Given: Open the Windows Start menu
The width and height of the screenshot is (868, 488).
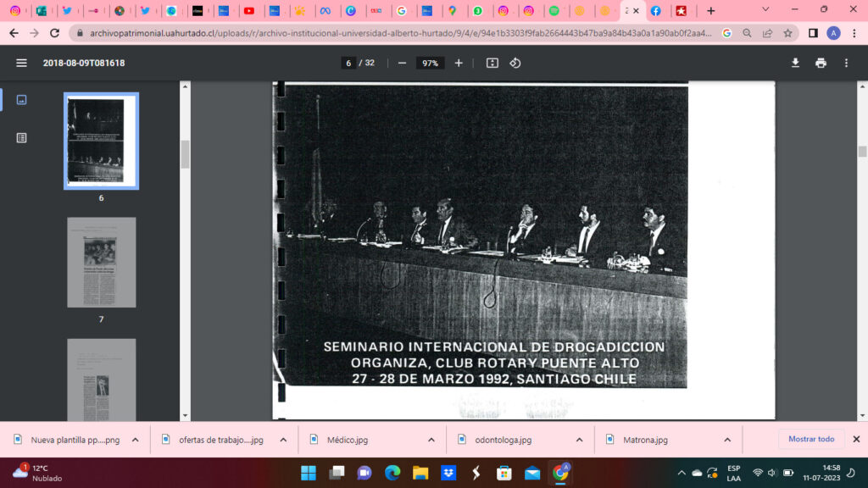Looking at the screenshot, I should tap(309, 473).
